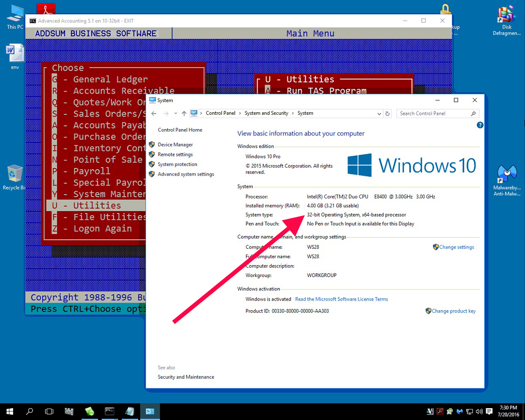Click the network tray icon
Viewport: 525px width, 420px height.
click(469, 411)
